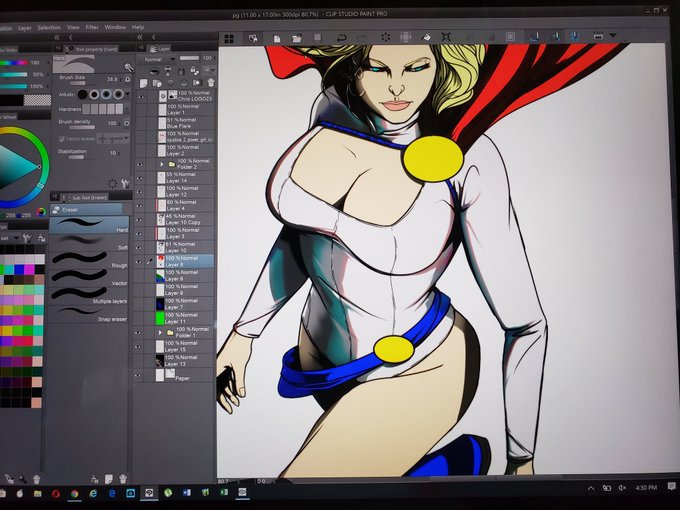The image size is (680, 510).
Task: Click the Clear (sparkle) icon in command bar
Action: pos(386,37)
